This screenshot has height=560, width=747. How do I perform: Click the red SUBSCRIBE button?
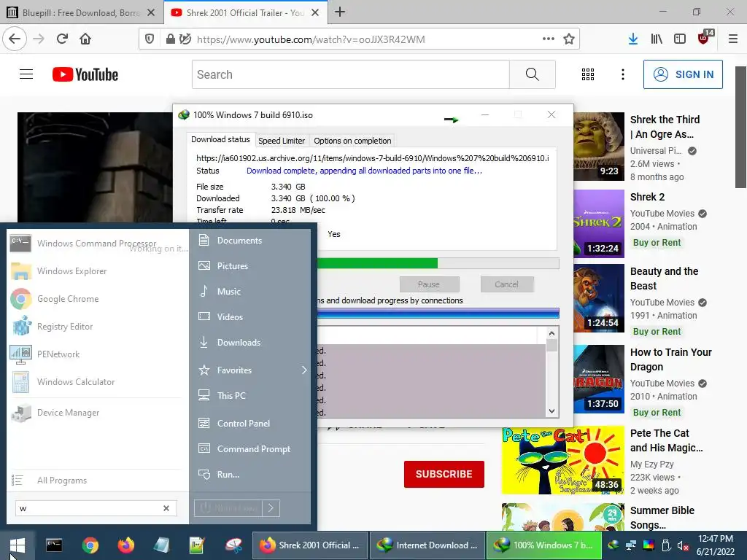(x=444, y=474)
